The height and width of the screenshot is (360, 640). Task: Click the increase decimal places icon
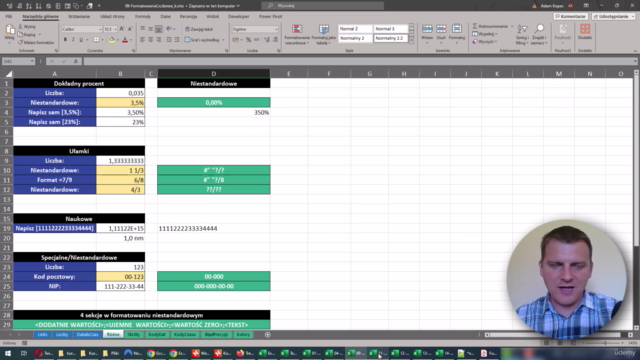[267, 40]
